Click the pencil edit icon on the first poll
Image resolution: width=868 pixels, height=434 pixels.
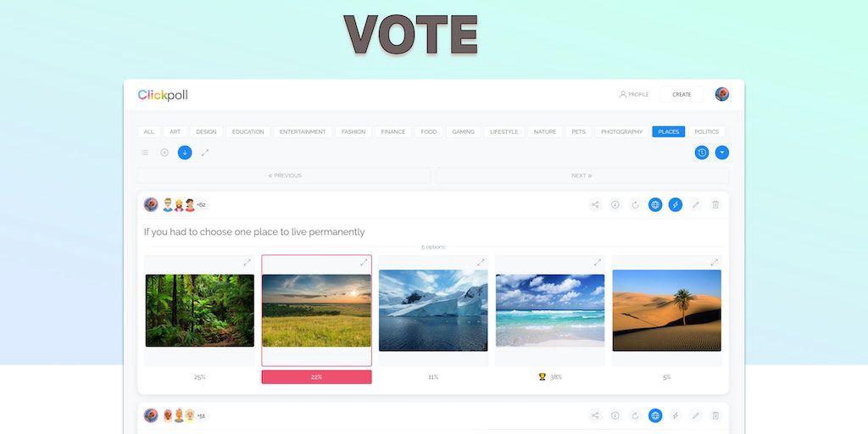point(696,205)
